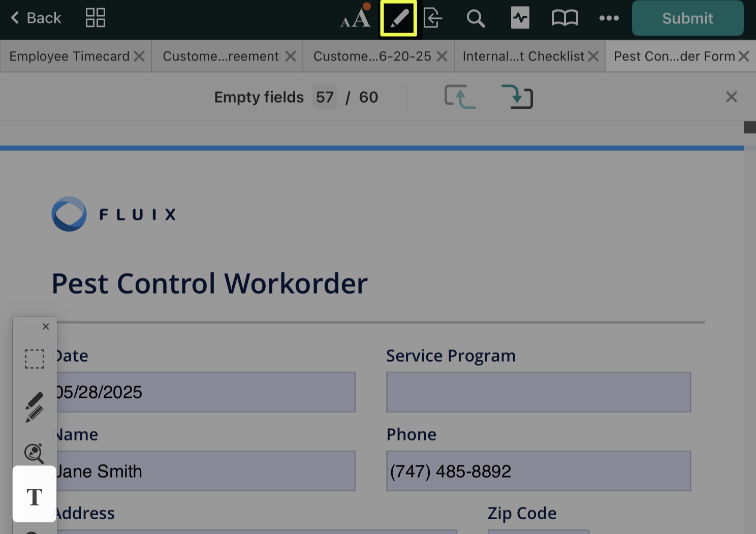Toggle the annotation pen tool
756x534 pixels.
(x=398, y=18)
